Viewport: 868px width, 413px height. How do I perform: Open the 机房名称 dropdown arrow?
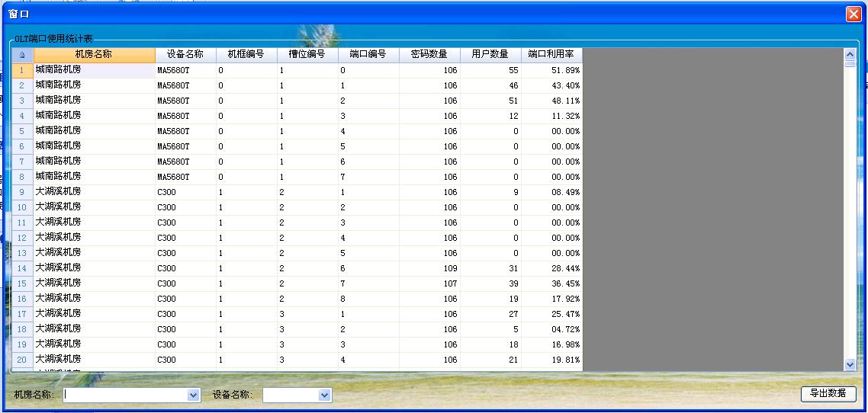193,395
